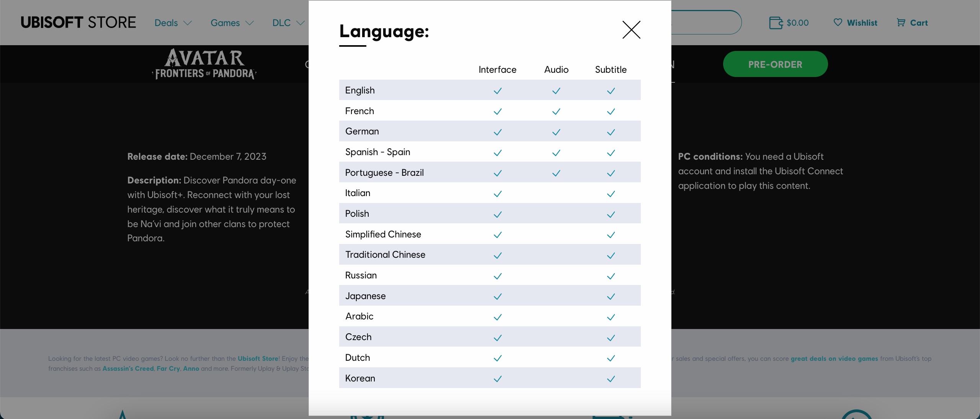Click the Japanese Interface checkmark

498,296
